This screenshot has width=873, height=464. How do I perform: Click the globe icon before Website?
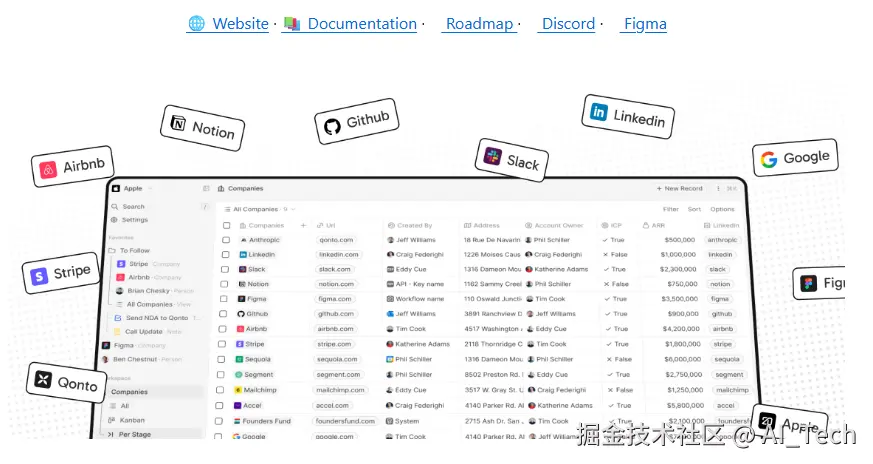coord(197,23)
